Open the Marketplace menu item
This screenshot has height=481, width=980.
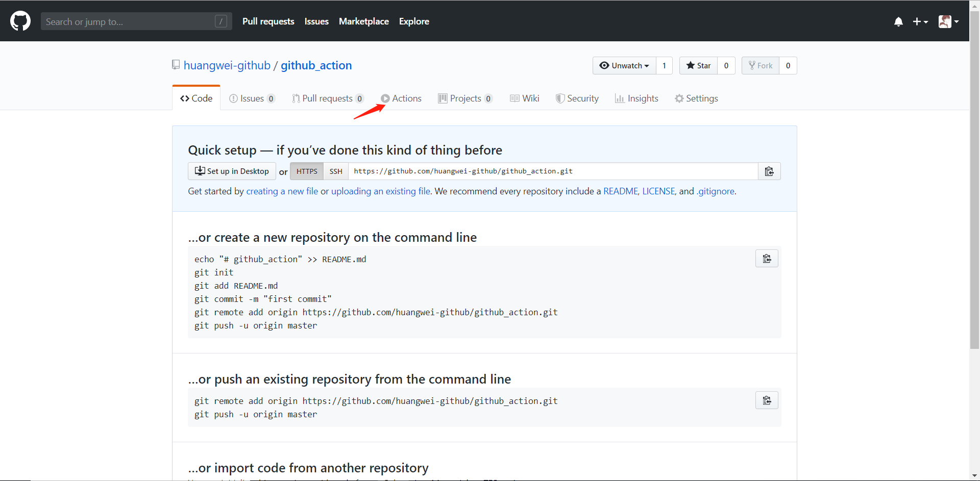[x=363, y=21]
